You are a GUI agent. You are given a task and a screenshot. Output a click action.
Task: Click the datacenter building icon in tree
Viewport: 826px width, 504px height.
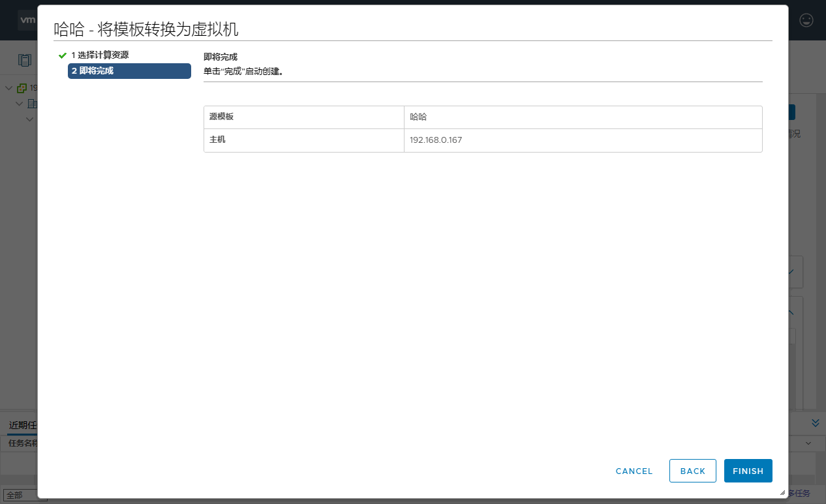click(x=32, y=104)
